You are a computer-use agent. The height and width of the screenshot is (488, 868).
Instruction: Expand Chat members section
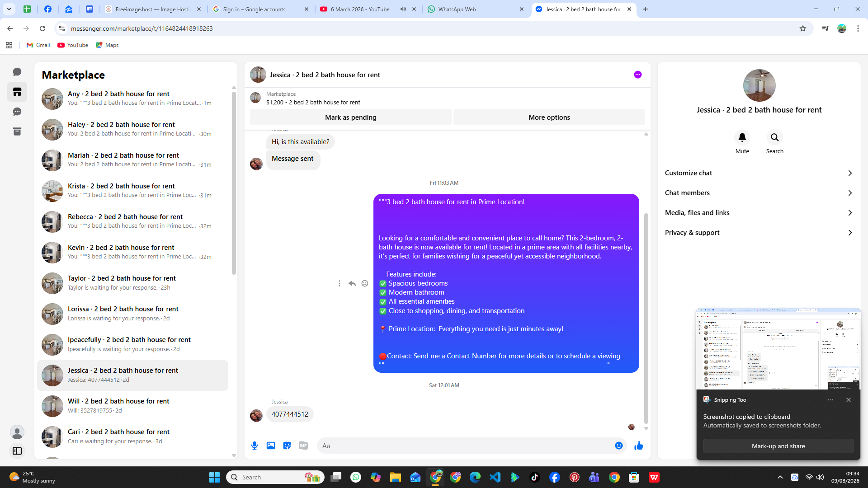759,193
